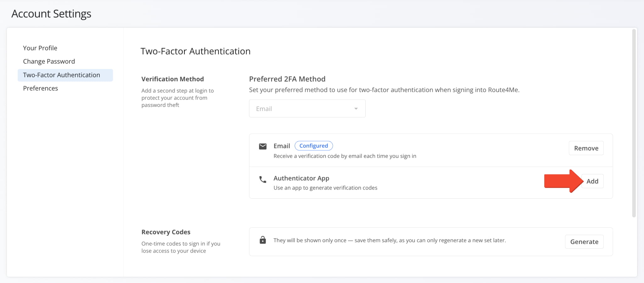Image resolution: width=644 pixels, height=283 pixels.
Task: Click the Recovery Codes label
Action: tap(166, 232)
